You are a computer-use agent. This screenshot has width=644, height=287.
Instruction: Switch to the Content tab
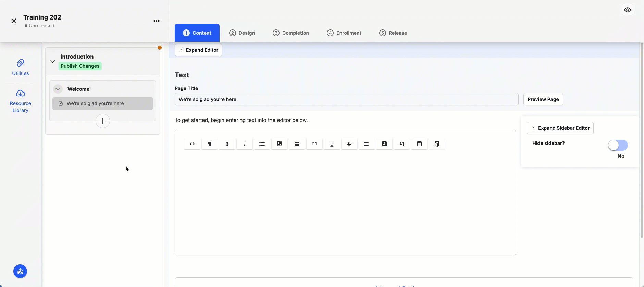(197, 33)
